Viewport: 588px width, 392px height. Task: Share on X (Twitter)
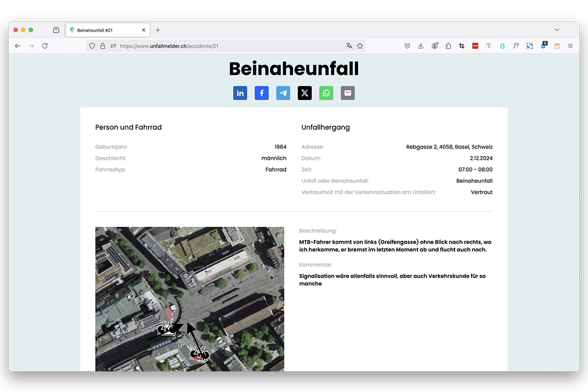tap(305, 93)
